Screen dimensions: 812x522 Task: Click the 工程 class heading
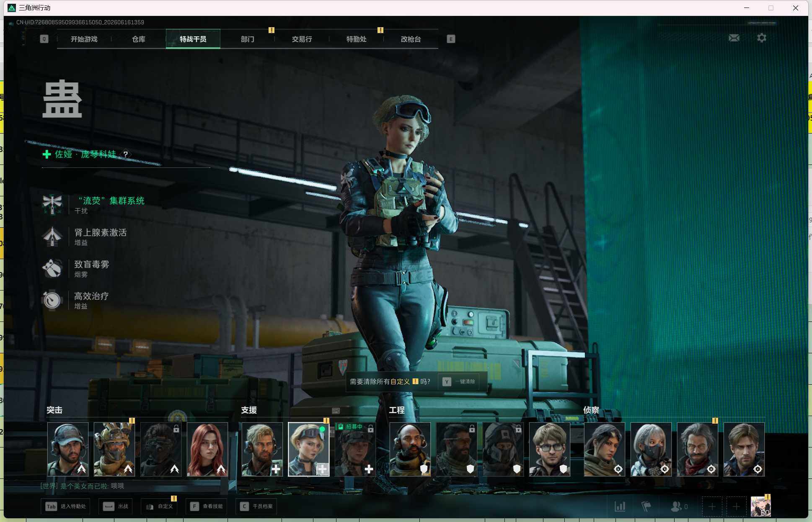pos(397,410)
